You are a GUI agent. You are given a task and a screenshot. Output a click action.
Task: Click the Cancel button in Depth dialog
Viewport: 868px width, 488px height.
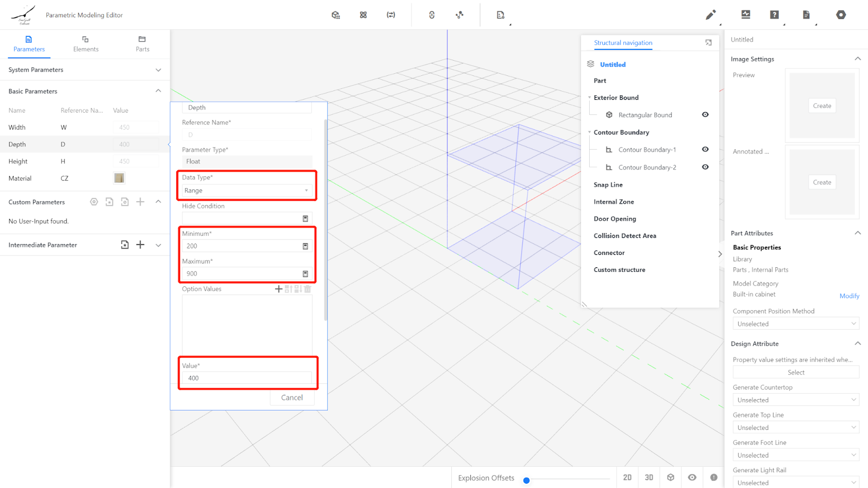(292, 397)
